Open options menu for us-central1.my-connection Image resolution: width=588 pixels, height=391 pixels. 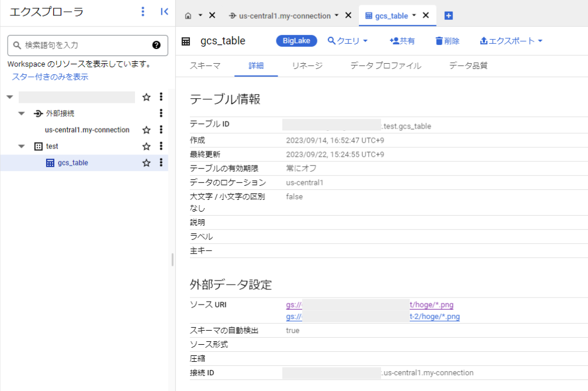[161, 130]
